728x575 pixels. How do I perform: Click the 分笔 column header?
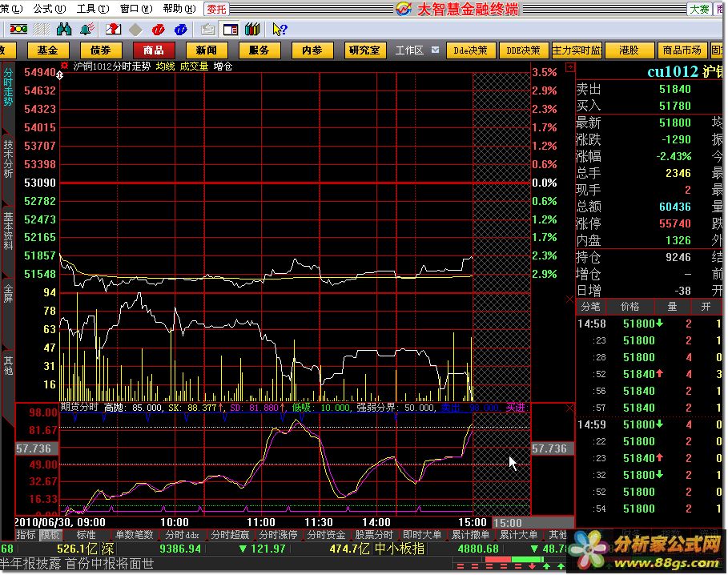coord(590,307)
